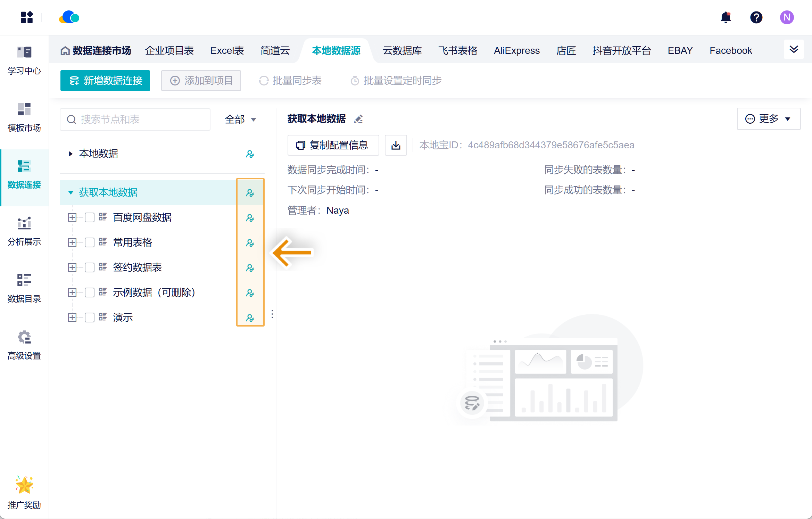Open the 全部 filter dropdown
Screen dimensions: 812x519
(240, 120)
